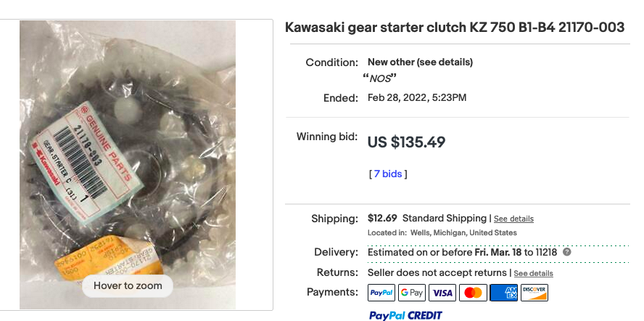Click the Feb 28, 2022 ended date
The width and height of the screenshot is (644, 321).
[x=417, y=97]
